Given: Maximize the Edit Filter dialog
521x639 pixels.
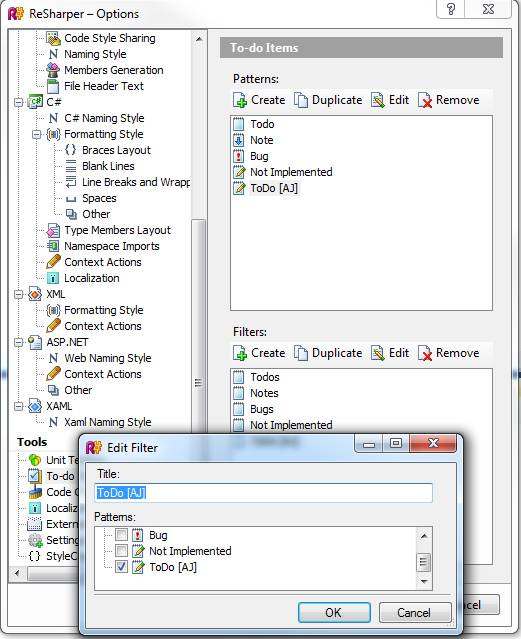Looking at the screenshot, I should 396,443.
